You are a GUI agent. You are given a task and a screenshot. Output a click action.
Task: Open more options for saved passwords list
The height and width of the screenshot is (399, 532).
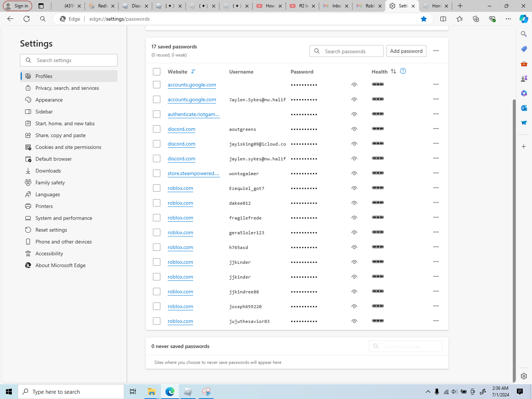pyautogui.click(x=436, y=51)
